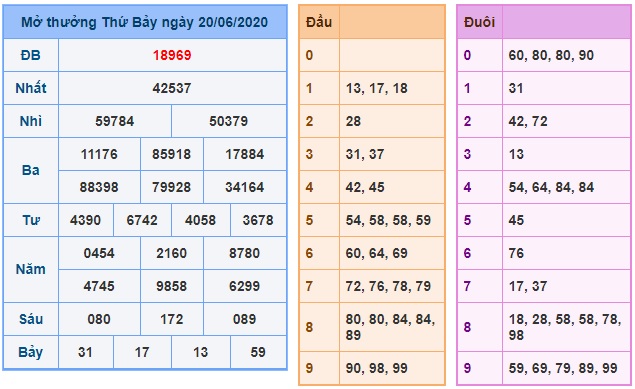Click sixth prize number 172
Screen dimensions: 635x389
(172, 319)
